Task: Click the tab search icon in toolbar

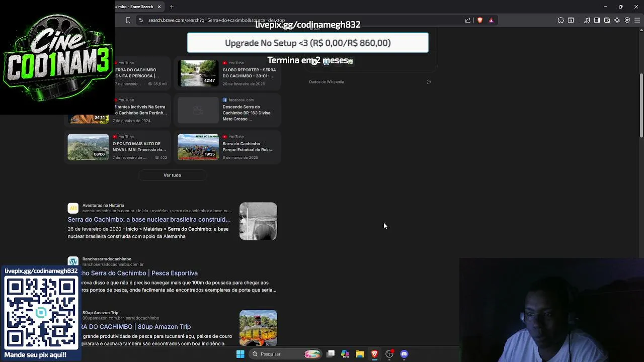Action: [571, 20]
